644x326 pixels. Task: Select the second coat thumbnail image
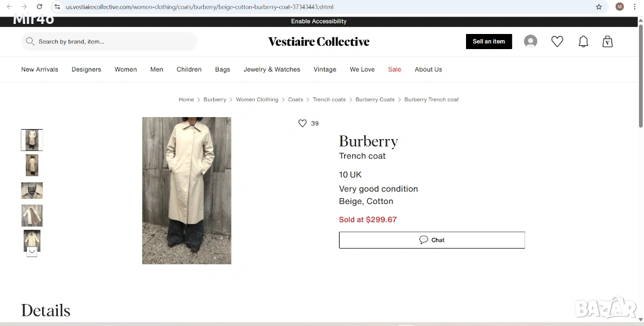click(32, 165)
